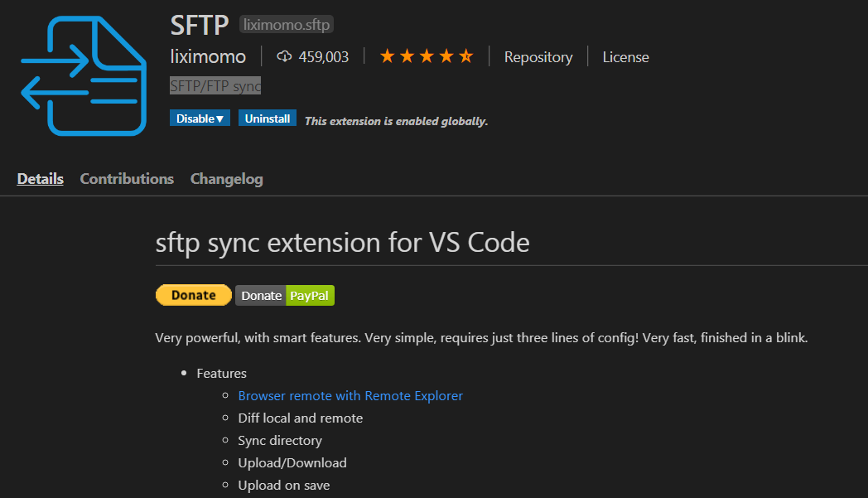The height and width of the screenshot is (498, 868).
Task: Click 'This extension is enabled globally' text
Action: (397, 121)
